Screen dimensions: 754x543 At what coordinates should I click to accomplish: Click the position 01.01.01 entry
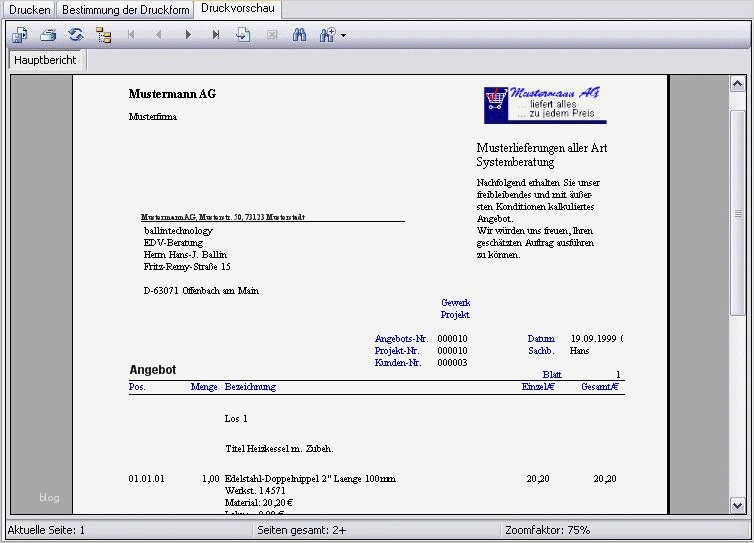click(x=146, y=479)
